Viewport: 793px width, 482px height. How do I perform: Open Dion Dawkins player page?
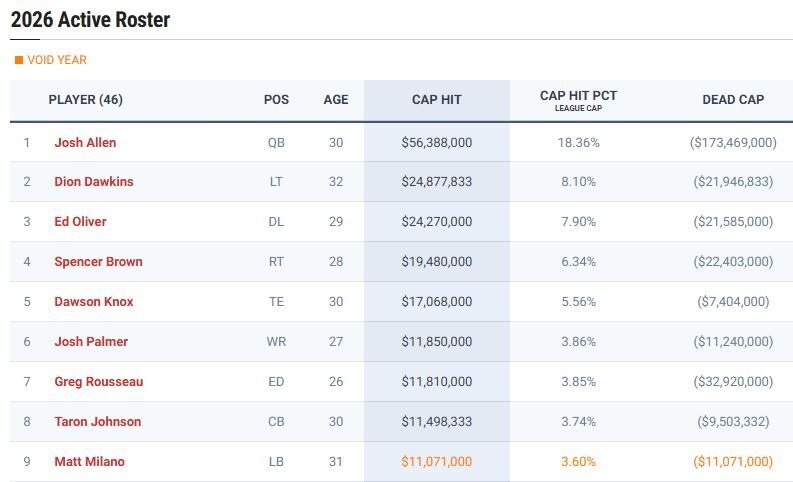pos(93,182)
